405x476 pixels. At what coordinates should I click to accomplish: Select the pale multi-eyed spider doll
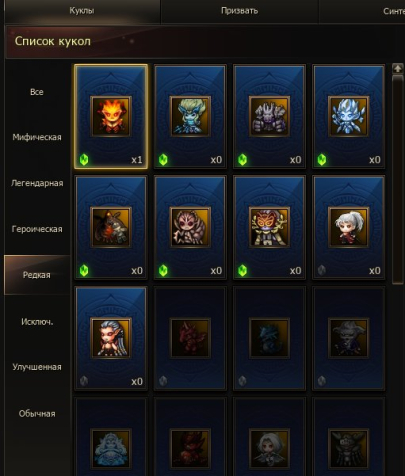pos(190,227)
